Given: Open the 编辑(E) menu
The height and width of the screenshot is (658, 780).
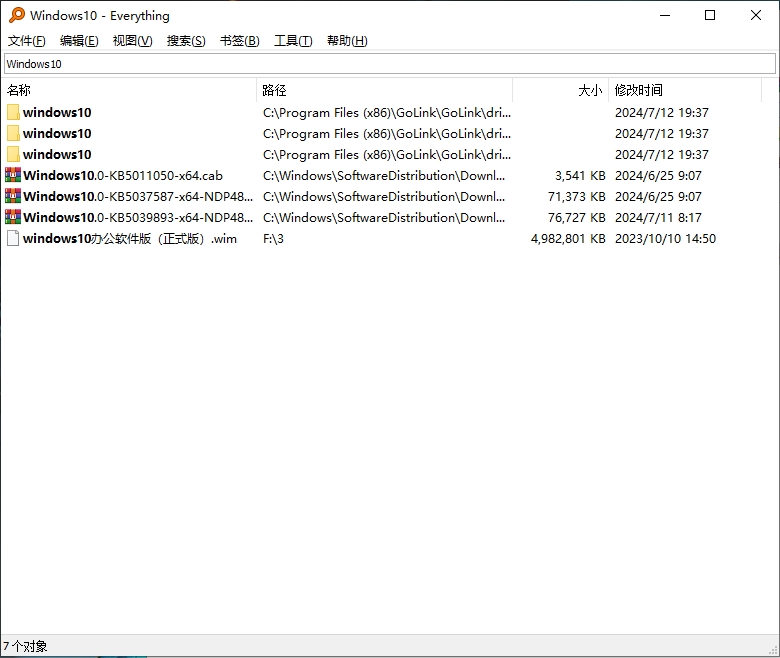Looking at the screenshot, I should pyautogui.click(x=79, y=41).
